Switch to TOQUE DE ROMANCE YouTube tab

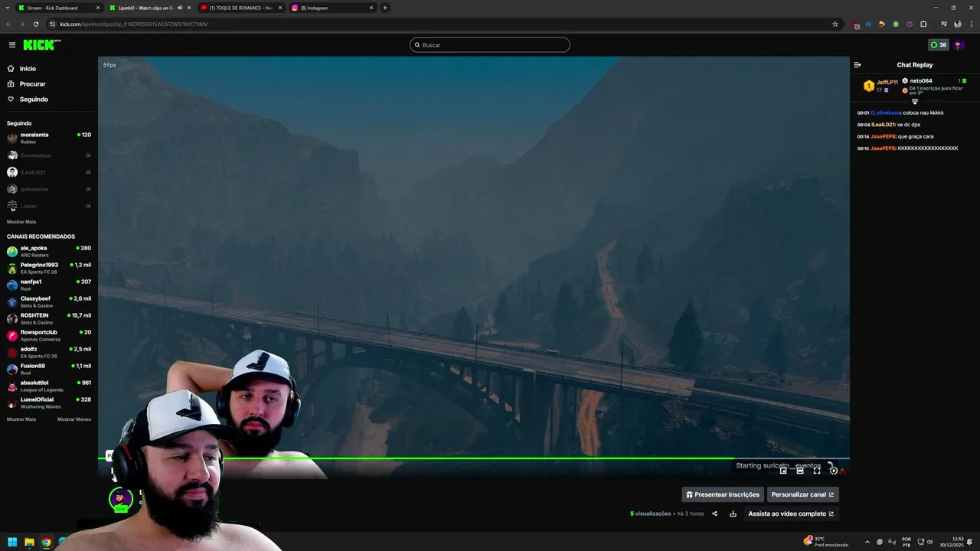tap(240, 8)
